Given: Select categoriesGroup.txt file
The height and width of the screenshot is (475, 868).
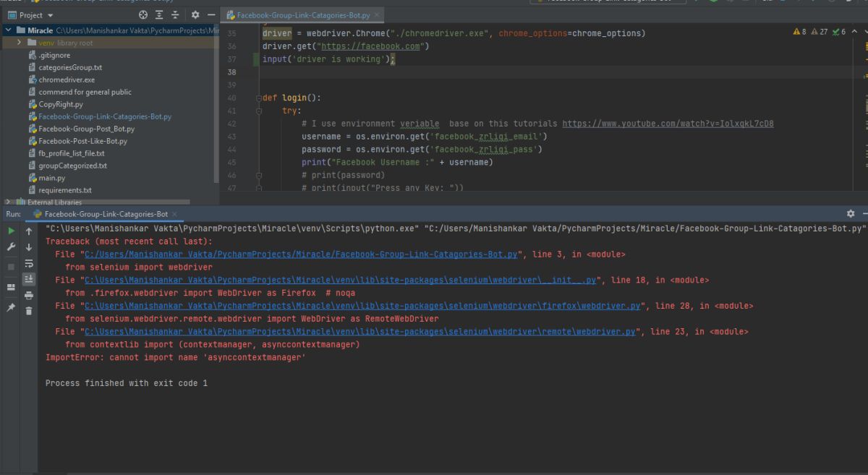Looking at the screenshot, I should pos(70,67).
